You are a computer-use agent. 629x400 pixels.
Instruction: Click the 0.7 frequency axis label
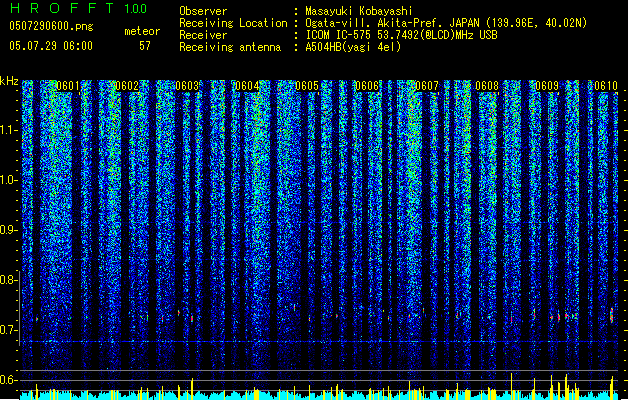tap(8, 330)
